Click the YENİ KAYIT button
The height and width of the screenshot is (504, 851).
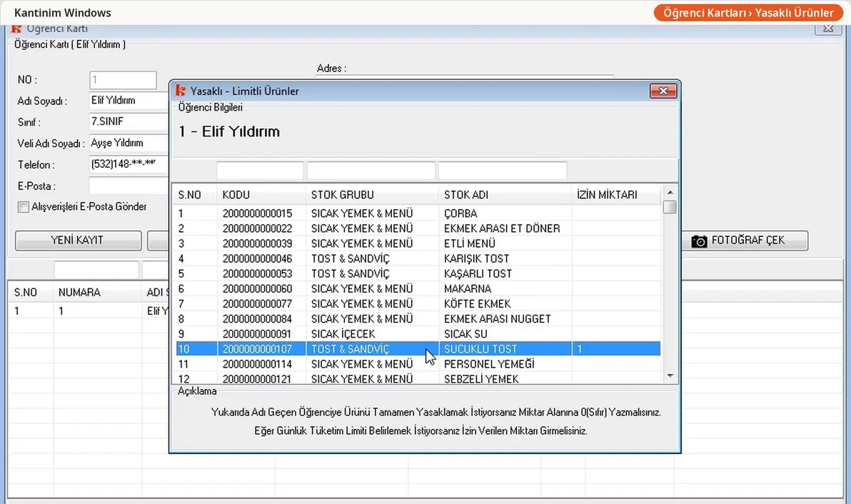point(78,241)
